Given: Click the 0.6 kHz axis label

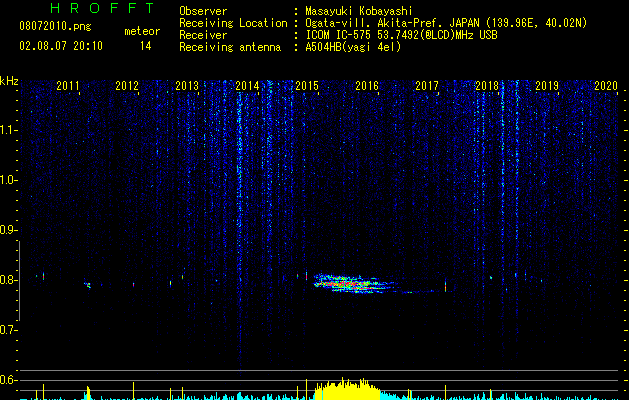Looking at the screenshot, I should click(x=8, y=380).
